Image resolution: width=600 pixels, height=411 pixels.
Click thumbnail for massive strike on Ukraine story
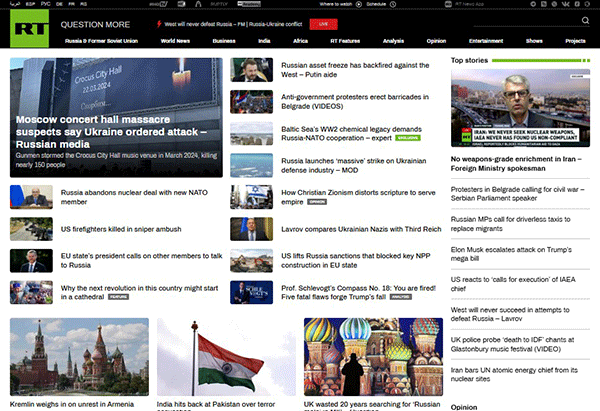pos(251,165)
